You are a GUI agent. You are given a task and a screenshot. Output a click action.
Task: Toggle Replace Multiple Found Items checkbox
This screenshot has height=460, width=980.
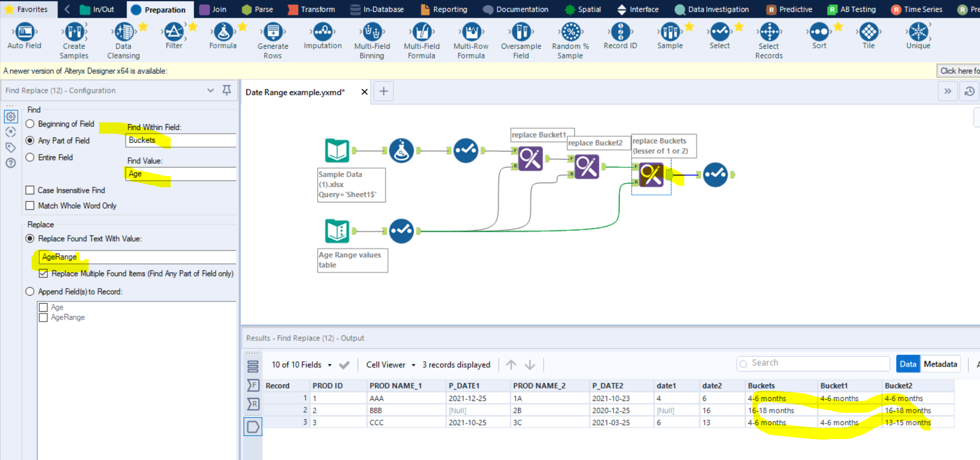click(x=43, y=273)
